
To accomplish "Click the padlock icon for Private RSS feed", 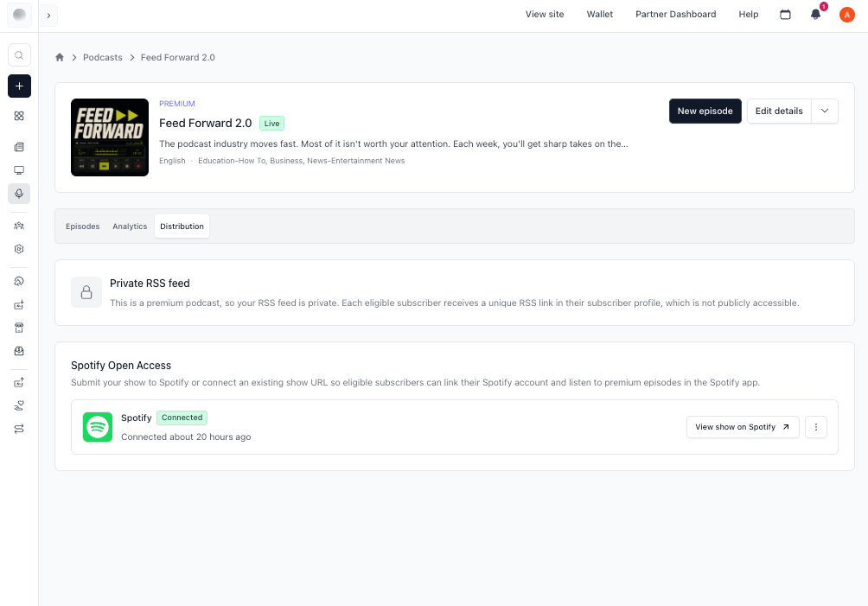I will [x=86, y=292].
